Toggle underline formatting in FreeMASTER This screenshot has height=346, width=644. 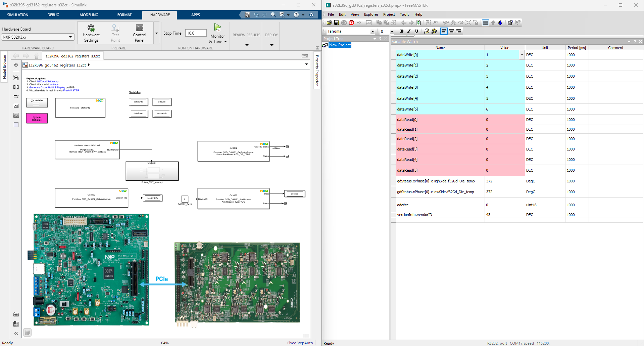416,31
